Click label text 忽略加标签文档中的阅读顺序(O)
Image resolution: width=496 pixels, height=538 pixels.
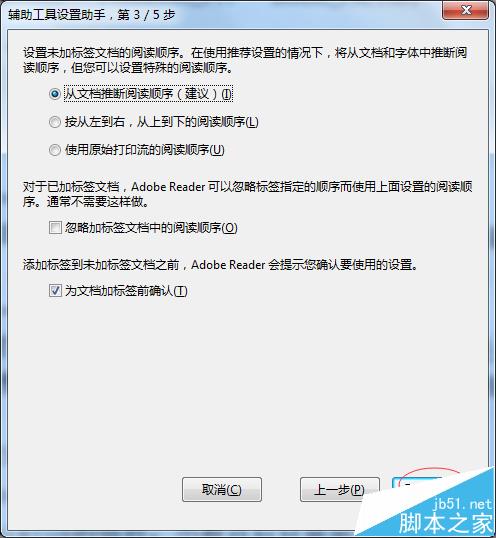click(151, 228)
